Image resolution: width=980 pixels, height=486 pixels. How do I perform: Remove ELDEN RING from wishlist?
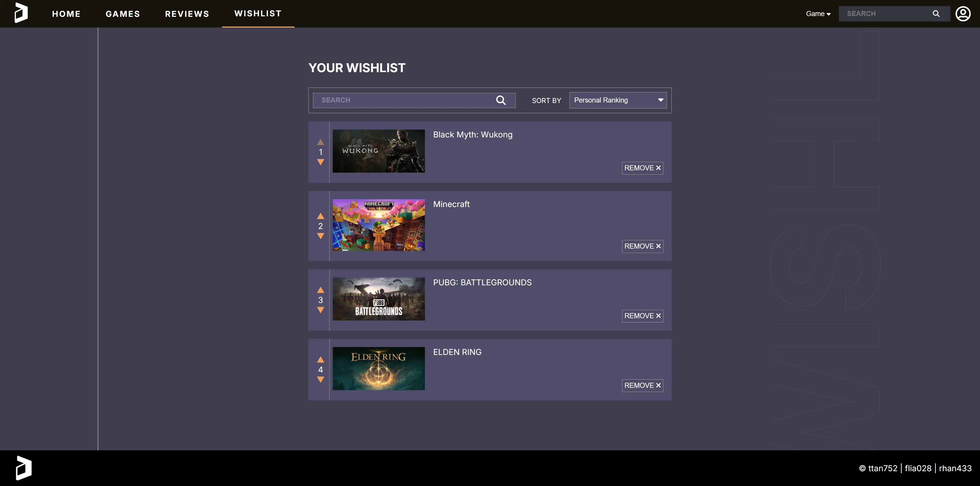click(643, 385)
